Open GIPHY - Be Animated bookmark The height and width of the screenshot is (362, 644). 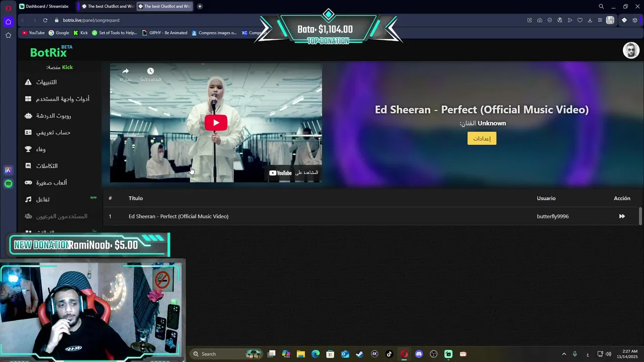(x=165, y=33)
